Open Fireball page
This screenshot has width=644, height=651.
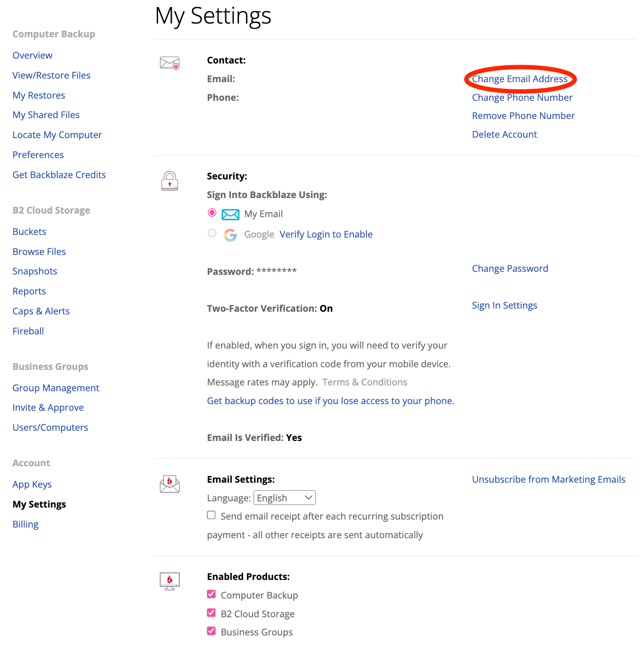pyautogui.click(x=28, y=331)
